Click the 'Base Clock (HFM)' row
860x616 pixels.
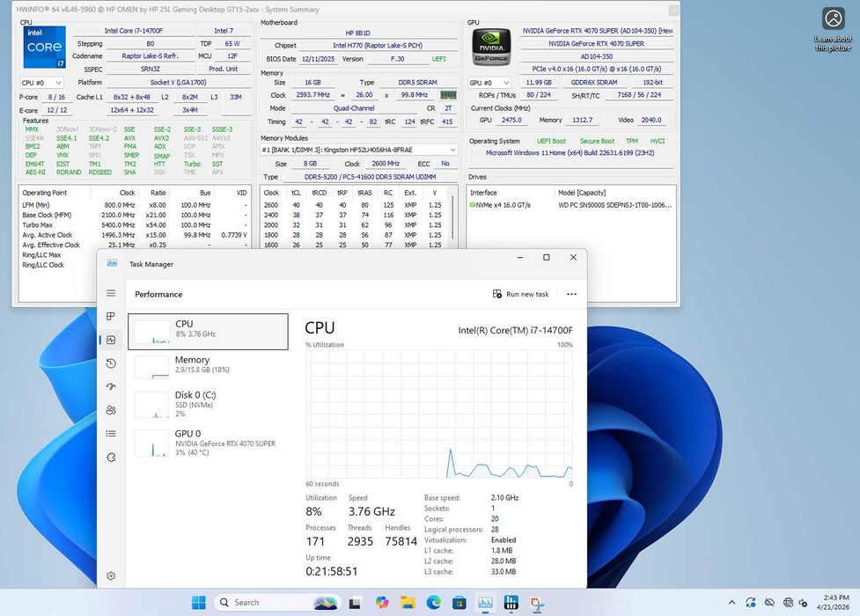pos(135,215)
